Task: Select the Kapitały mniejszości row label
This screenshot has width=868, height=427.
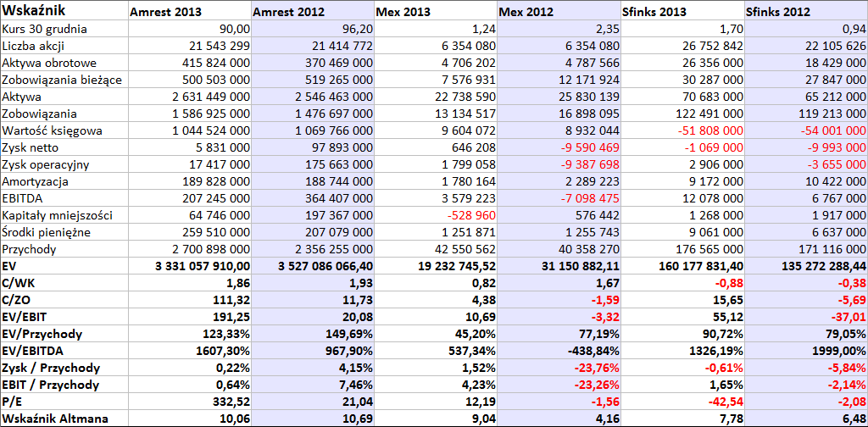Action: tap(64, 215)
